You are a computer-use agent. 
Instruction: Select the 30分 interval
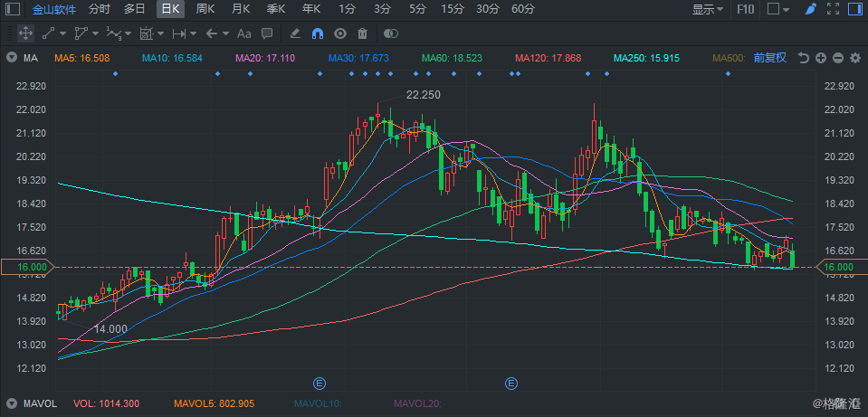coord(488,9)
